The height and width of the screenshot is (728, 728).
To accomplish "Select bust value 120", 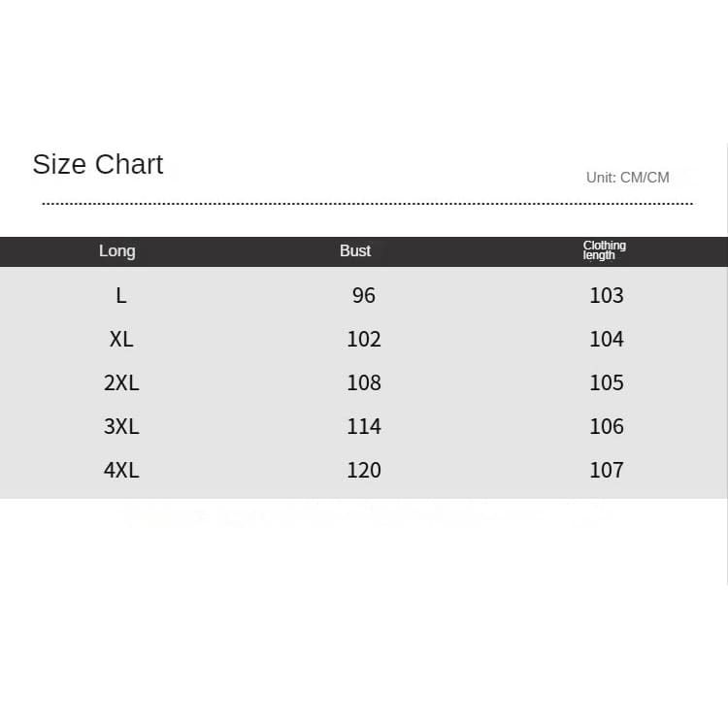I will (364, 470).
